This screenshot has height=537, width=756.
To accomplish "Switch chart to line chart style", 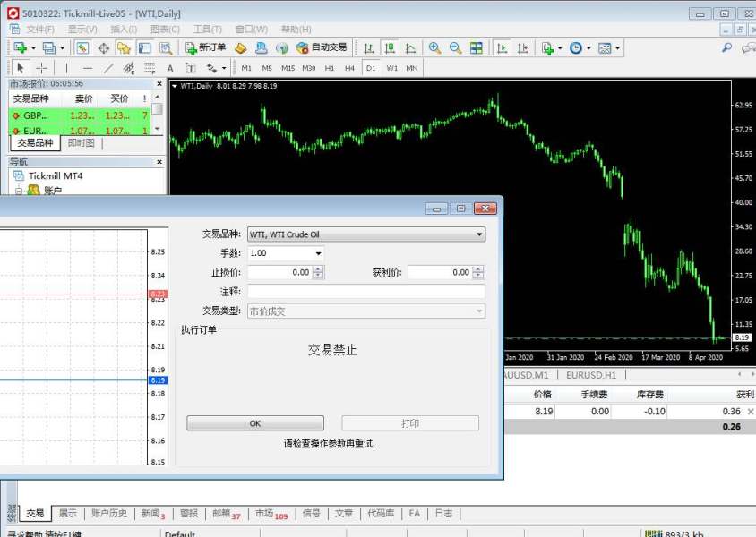I will [x=410, y=47].
